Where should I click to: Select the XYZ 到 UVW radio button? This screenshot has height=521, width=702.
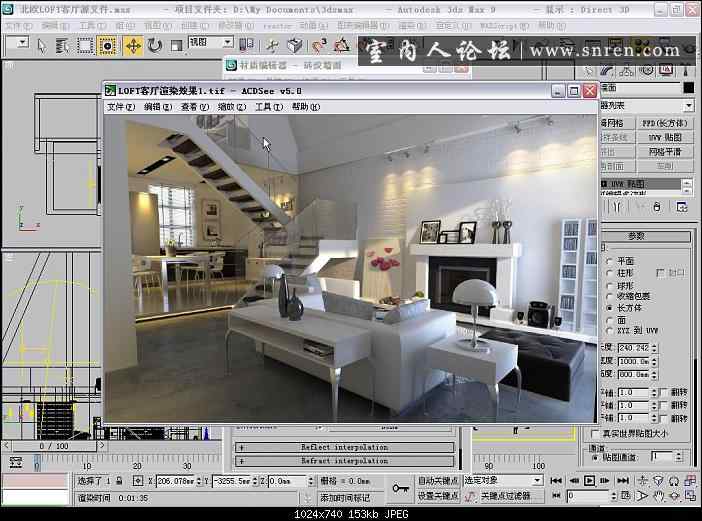[609, 331]
